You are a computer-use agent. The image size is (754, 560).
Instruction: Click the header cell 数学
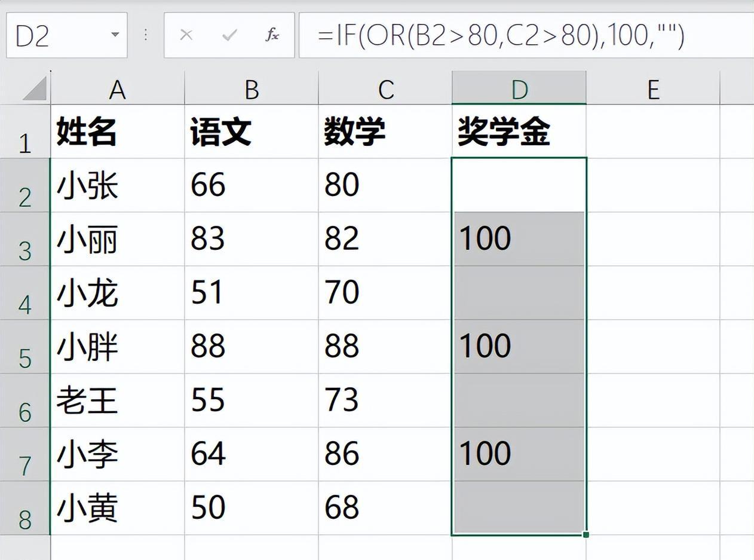(385, 131)
